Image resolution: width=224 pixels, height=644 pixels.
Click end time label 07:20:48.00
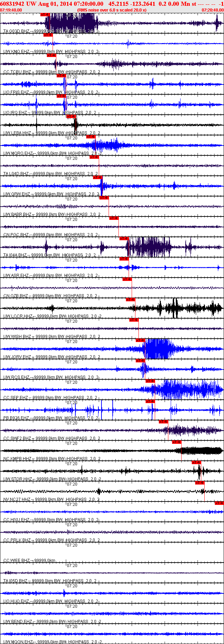[x=213, y=10]
